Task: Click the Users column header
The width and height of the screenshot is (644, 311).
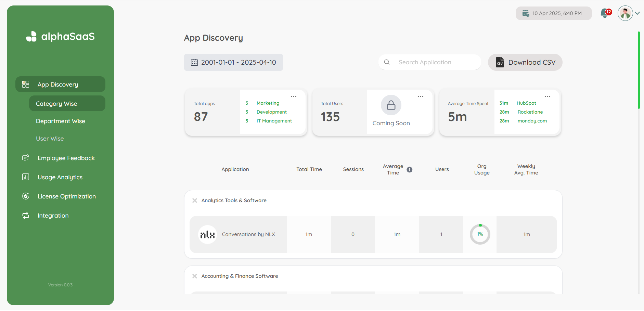Action: tap(442, 169)
